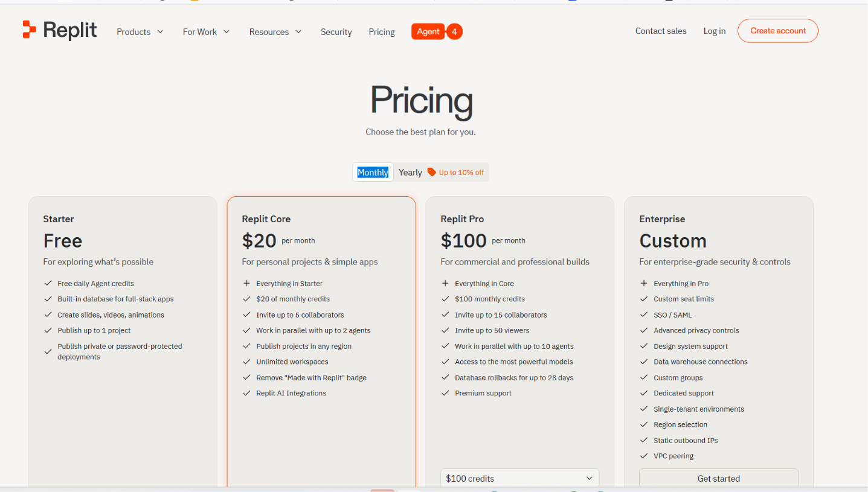Click the checkmark beside VPC peering
This screenshot has height=492, width=868.
point(644,456)
